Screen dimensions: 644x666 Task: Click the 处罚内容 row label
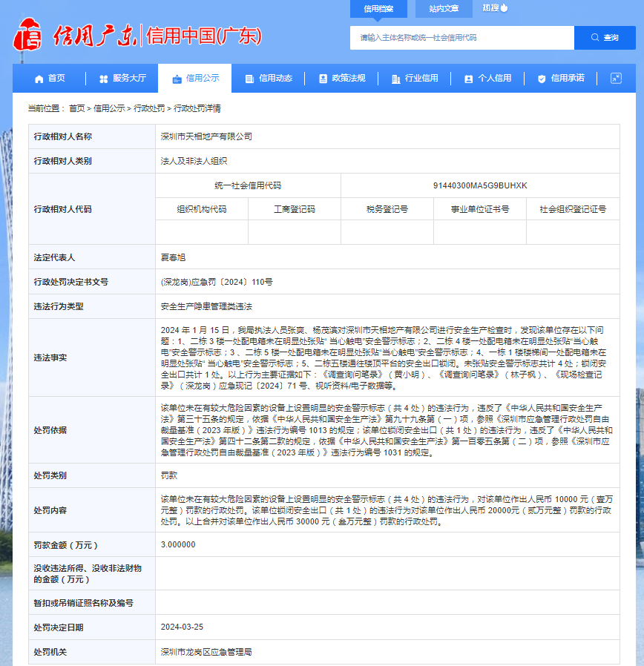50,510
